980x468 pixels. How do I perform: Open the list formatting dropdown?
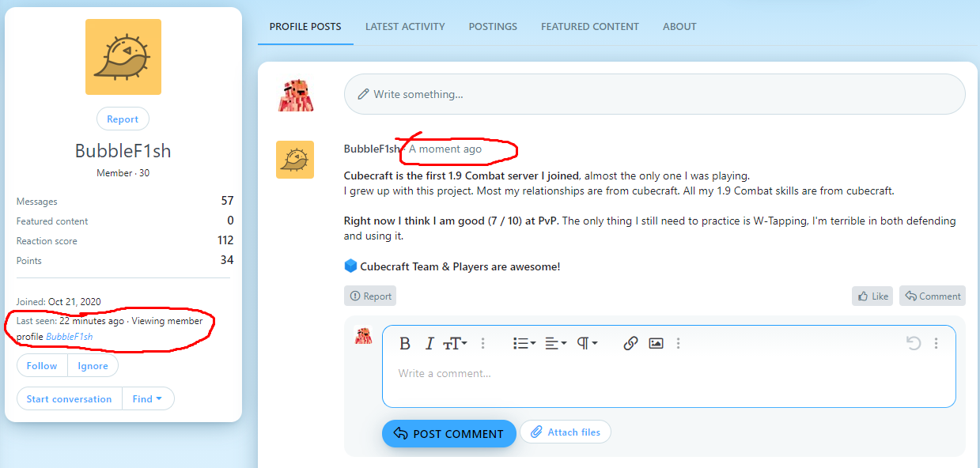point(524,343)
